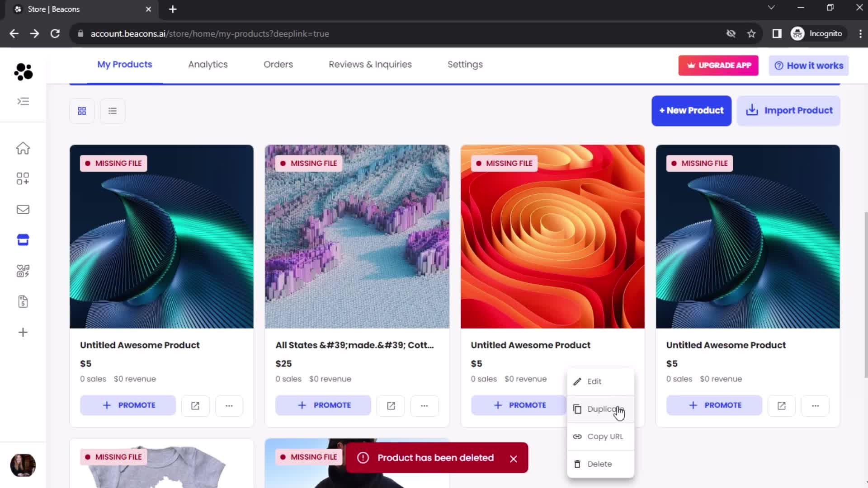Click the external link icon on first product

[195, 405]
